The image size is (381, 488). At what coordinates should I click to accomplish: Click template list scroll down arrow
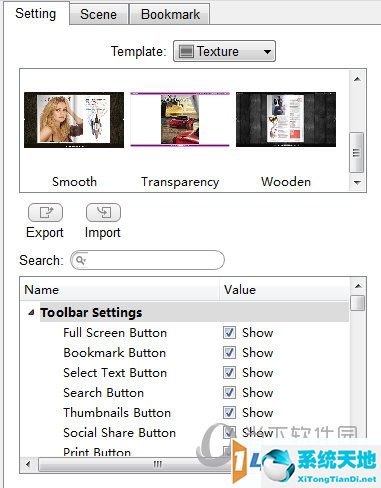click(357, 183)
